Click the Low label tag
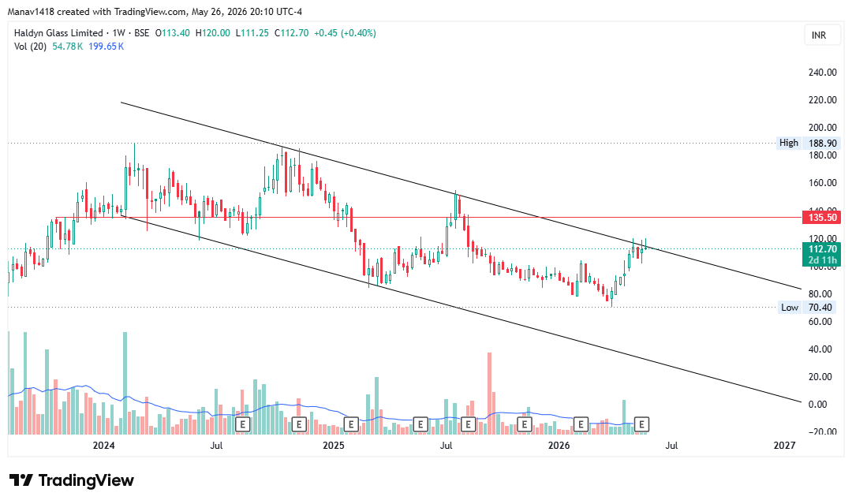Screen dimensions: 852x504 tap(789, 308)
